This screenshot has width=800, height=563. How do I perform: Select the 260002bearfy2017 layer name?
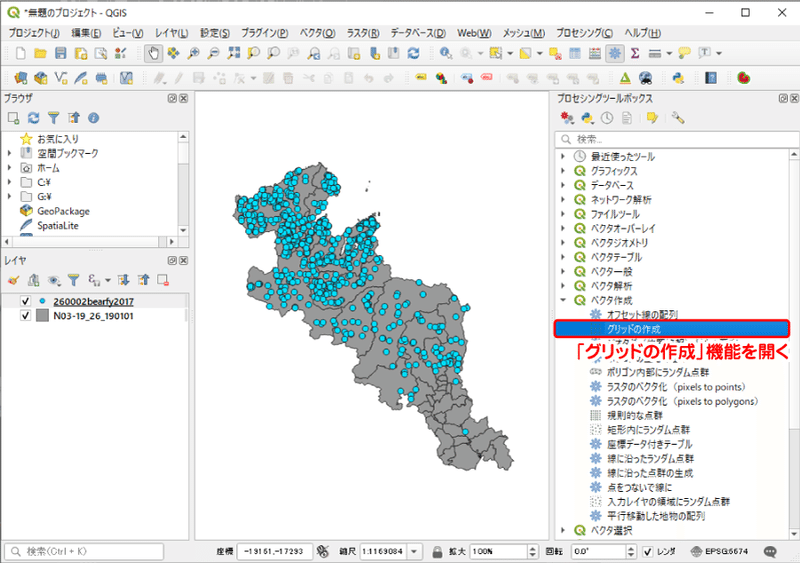pyautogui.click(x=93, y=301)
